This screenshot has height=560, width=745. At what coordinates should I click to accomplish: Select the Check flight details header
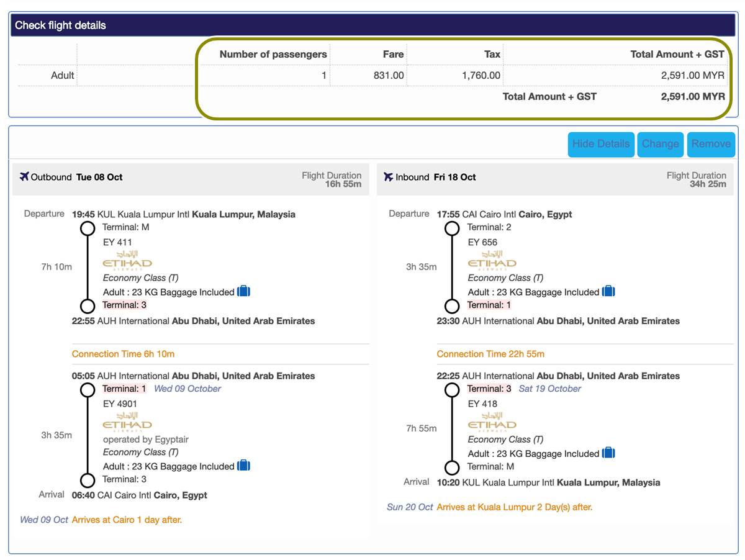371,25
